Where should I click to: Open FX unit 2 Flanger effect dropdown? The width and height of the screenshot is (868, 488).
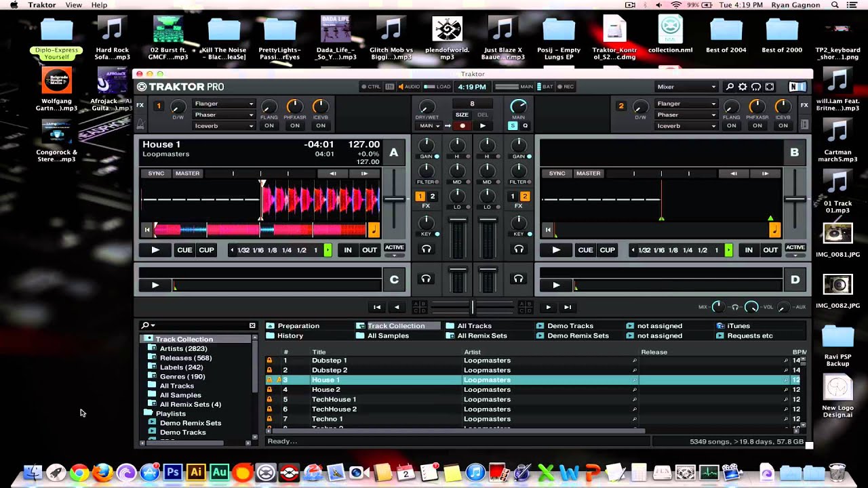click(686, 104)
